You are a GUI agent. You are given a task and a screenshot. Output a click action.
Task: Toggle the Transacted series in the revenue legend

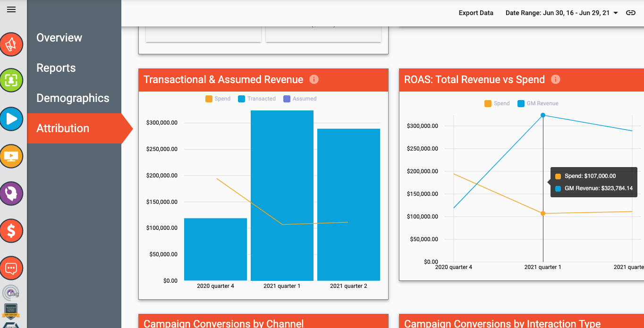(256, 99)
